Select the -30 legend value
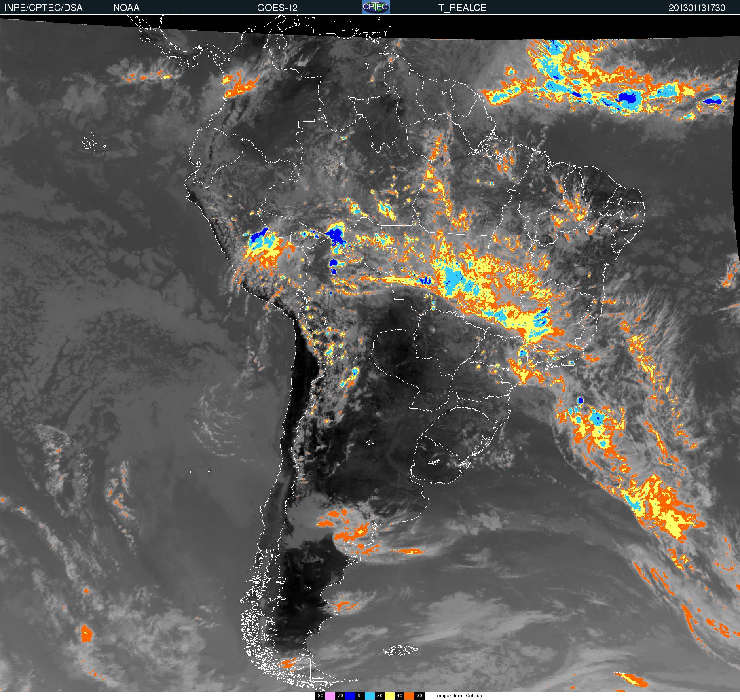 [419, 696]
